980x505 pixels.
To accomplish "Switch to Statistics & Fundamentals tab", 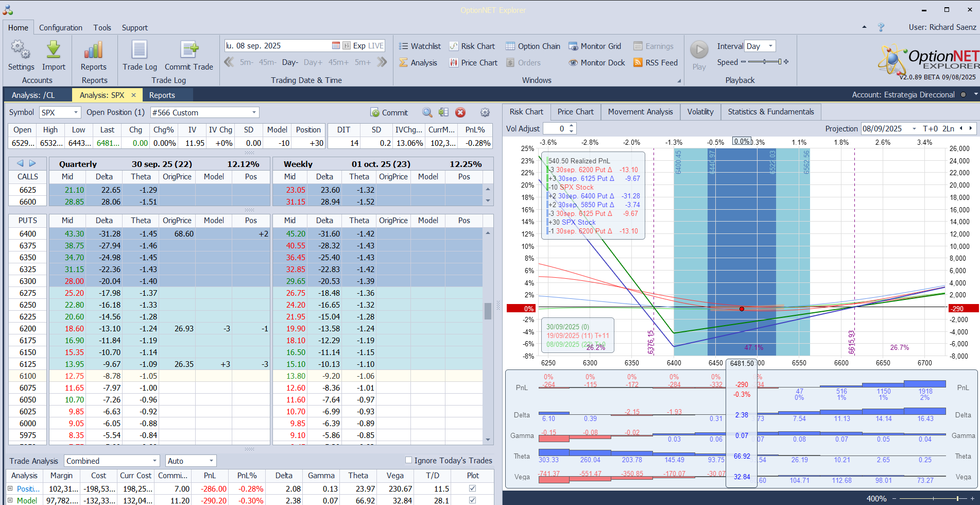I will (771, 112).
